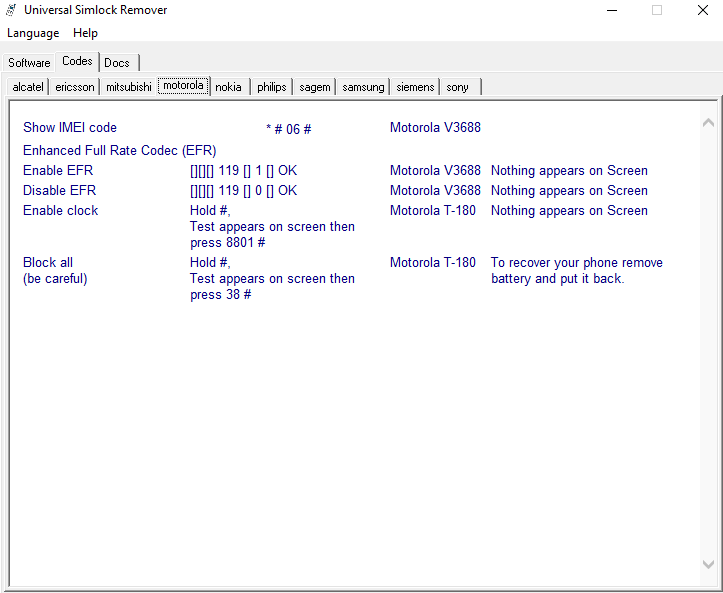
Task: Open the Language menu
Action: (x=33, y=33)
